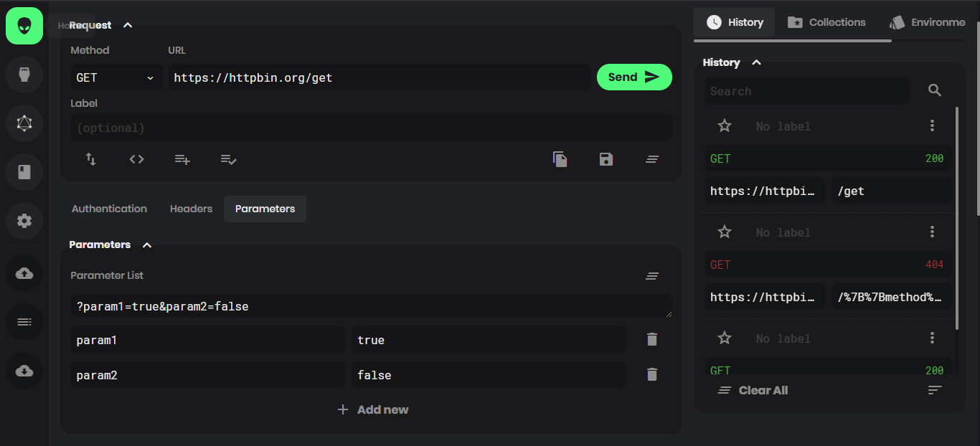The height and width of the screenshot is (446, 980).
Task: Open code view using the angle-brackets icon
Action: [136, 159]
